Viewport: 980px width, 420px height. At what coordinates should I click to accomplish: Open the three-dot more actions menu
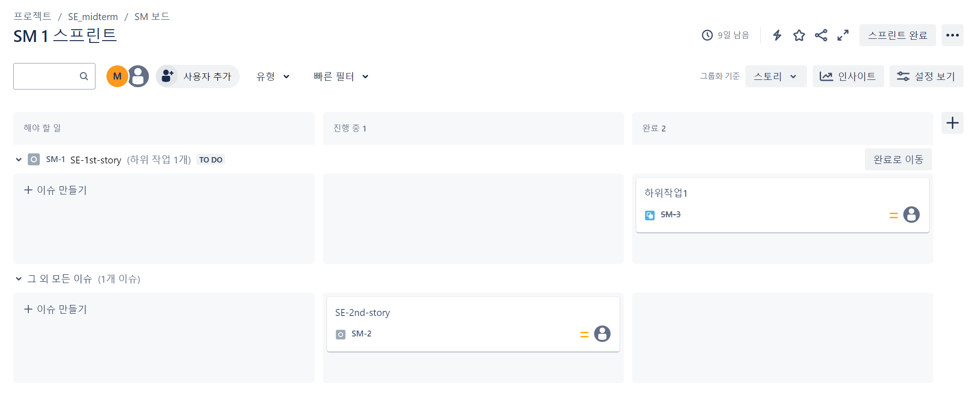pyautogui.click(x=952, y=35)
